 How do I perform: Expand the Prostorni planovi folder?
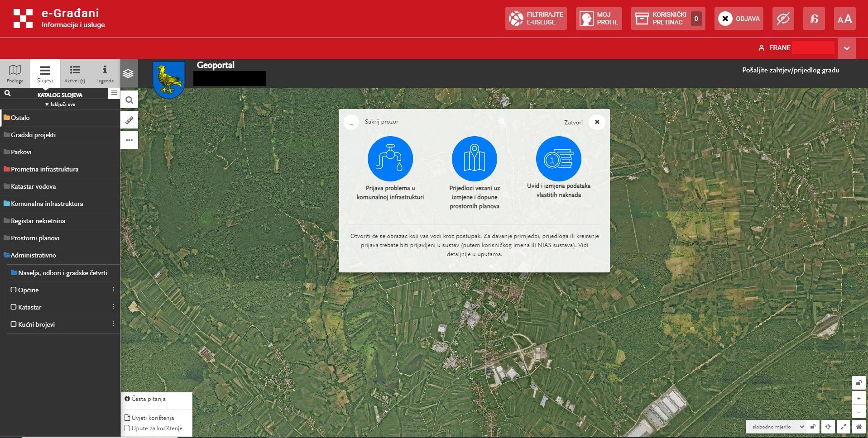click(x=35, y=238)
